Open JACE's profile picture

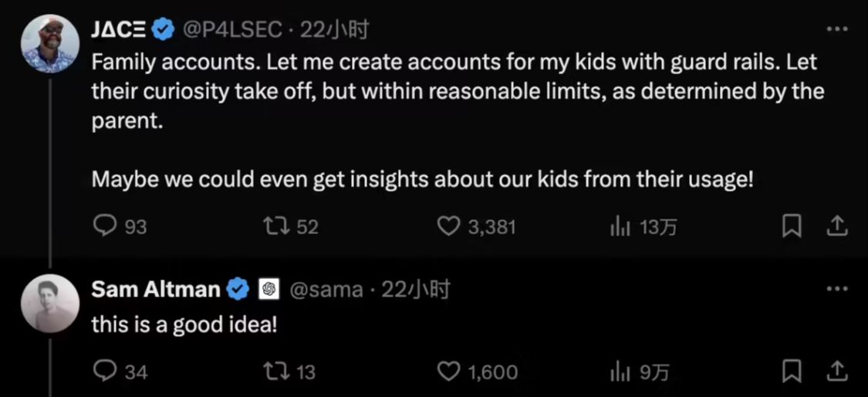coord(49,43)
